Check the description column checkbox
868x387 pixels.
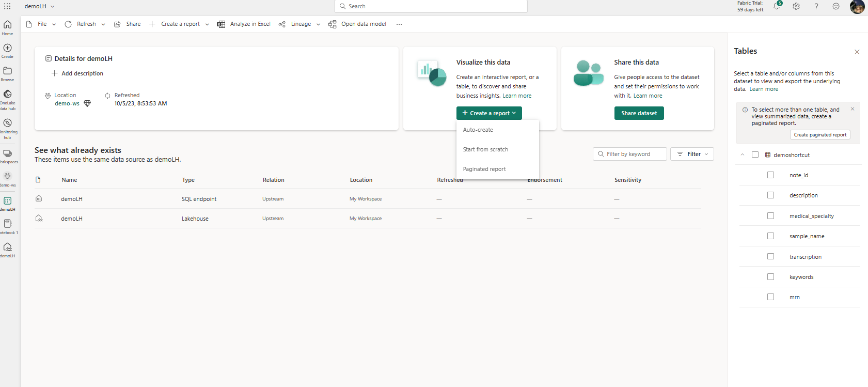[x=770, y=195]
